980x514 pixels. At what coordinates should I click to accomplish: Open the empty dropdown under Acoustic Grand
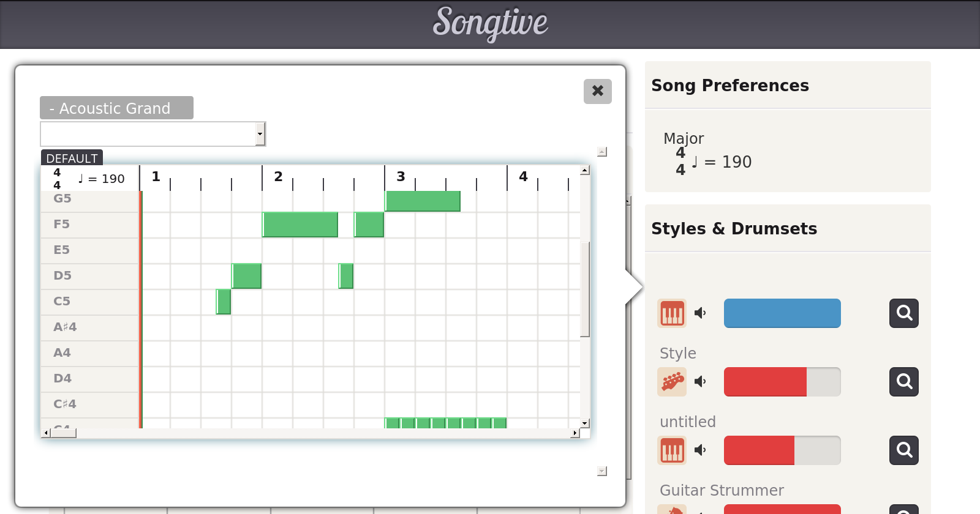point(153,134)
